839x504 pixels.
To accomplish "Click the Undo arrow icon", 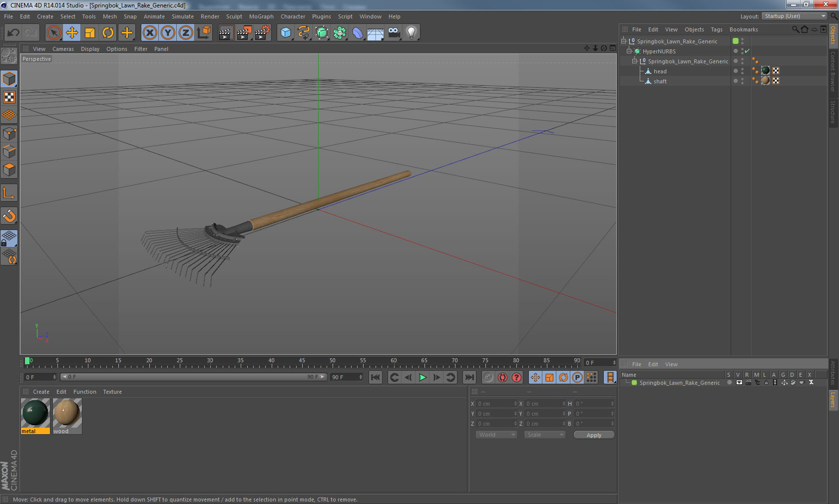I will (13, 33).
